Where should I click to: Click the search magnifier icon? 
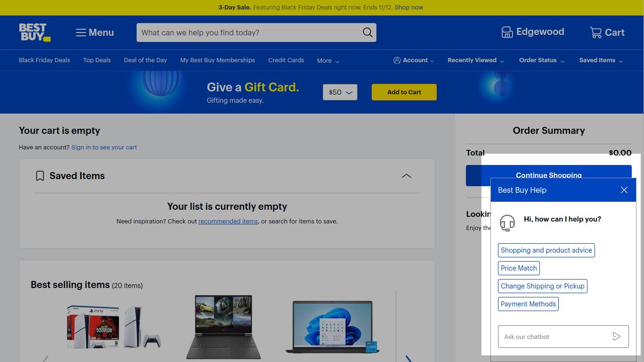tap(367, 33)
